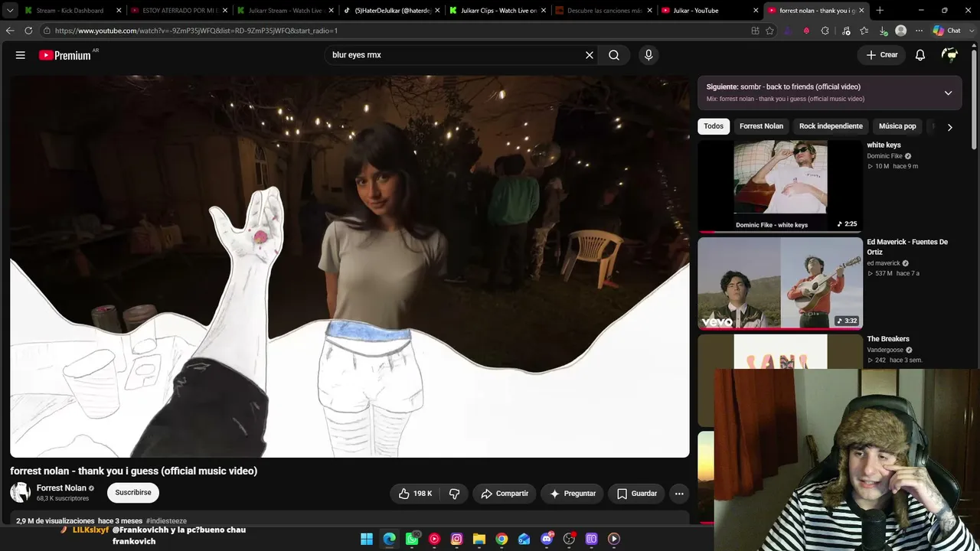Select the Forrest Nolan filter chip
The height and width of the screenshot is (551, 980).
click(x=761, y=126)
